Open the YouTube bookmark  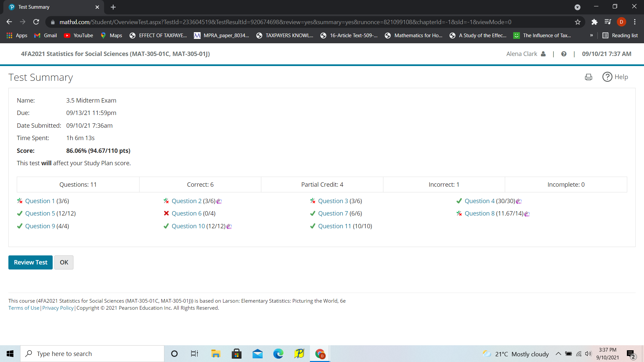tap(78, 36)
